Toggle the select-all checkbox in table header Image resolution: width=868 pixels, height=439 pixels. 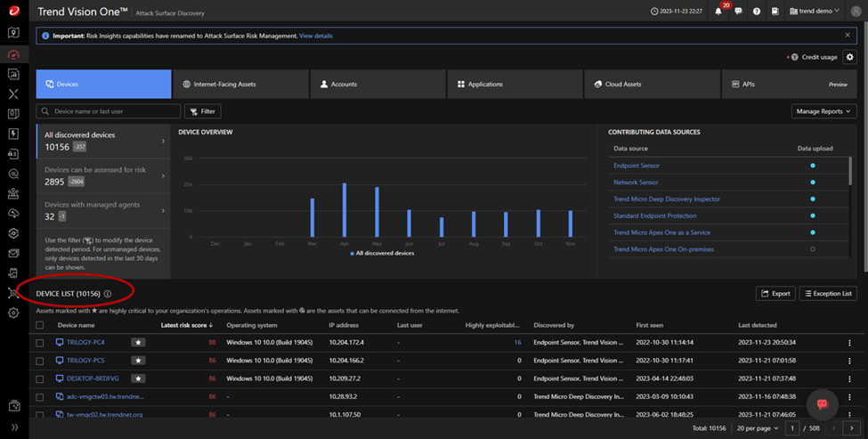[40, 326]
